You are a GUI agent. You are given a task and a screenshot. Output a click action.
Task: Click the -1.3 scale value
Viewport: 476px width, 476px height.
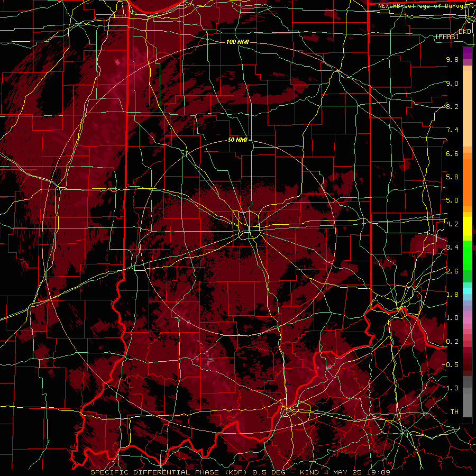tap(450, 388)
